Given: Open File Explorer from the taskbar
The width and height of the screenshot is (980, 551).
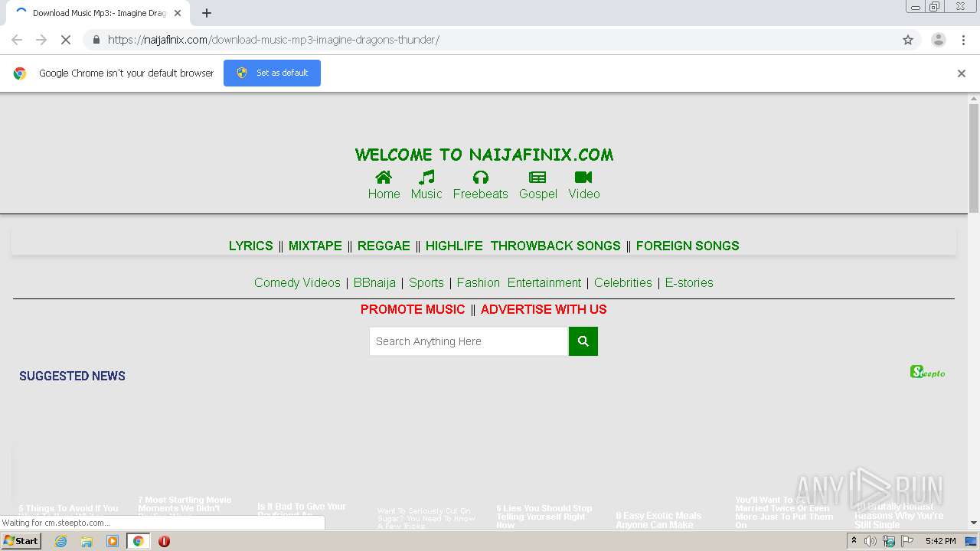Looking at the screenshot, I should [x=87, y=541].
